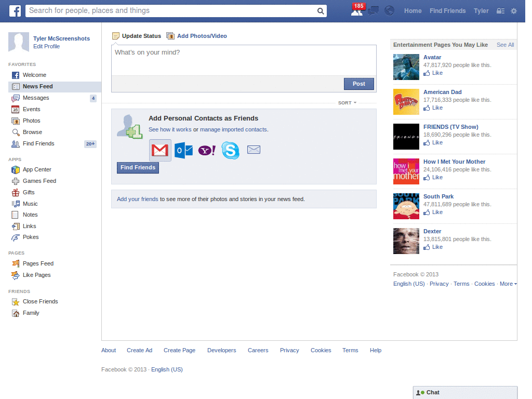Click 'manage imported contacts' link
Image resolution: width=532 pixels, height=399 pixels.
click(233, 129)
